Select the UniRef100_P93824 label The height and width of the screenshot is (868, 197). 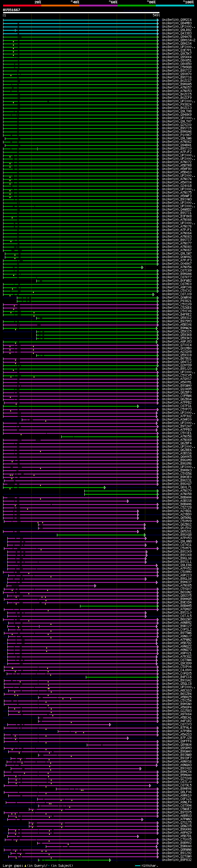[x=177, y=104]
